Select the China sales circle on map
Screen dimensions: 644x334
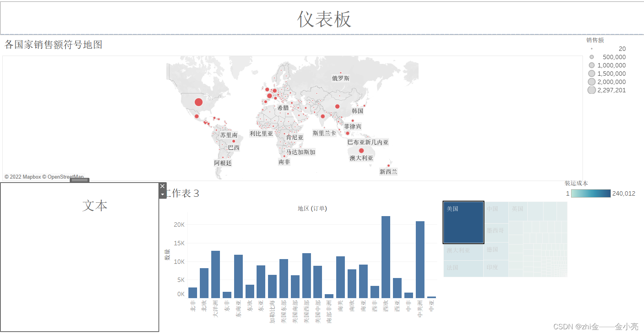337,106
